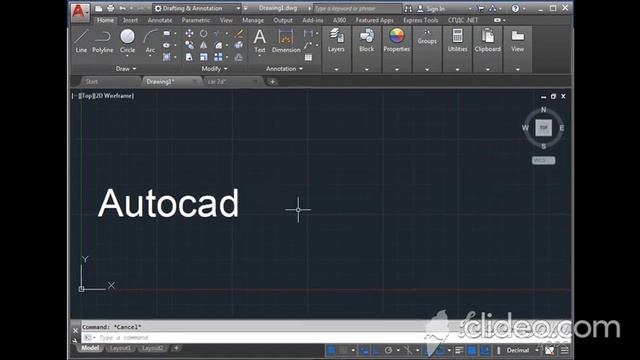Select the Array tool in Modify panel

pos(218,57)
